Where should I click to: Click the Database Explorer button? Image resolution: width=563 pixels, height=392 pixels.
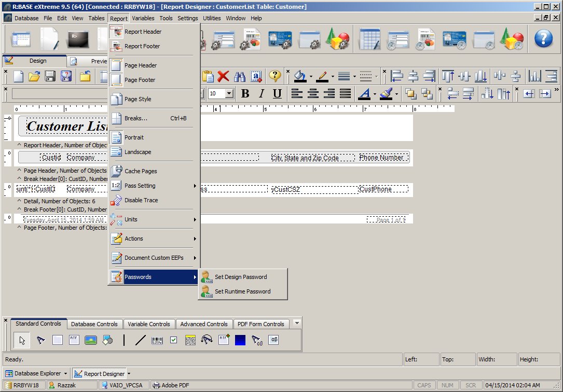pyautogui.click(x=36, y=373)
